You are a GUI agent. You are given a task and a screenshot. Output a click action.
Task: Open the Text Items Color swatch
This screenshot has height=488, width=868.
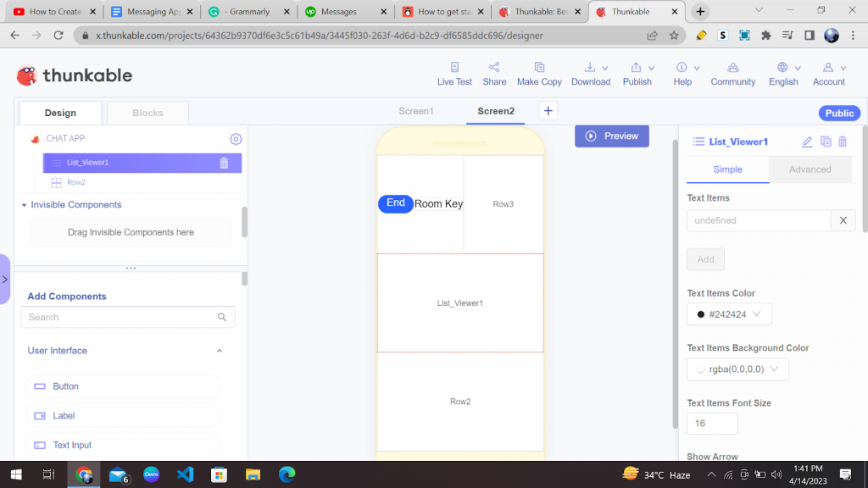(x=728, y=313)
